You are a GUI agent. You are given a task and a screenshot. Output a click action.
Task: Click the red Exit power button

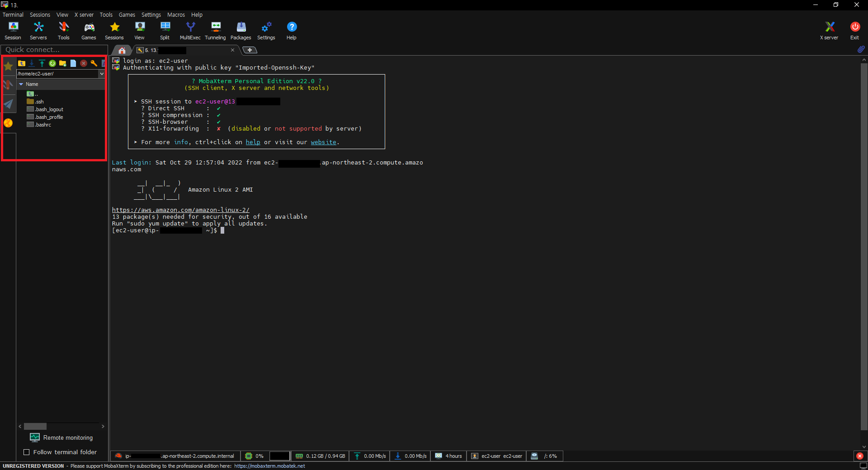tap(854, 31)
